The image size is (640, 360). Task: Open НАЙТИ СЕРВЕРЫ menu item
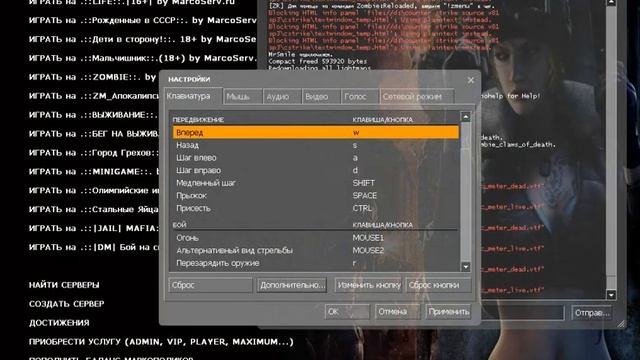64,285
